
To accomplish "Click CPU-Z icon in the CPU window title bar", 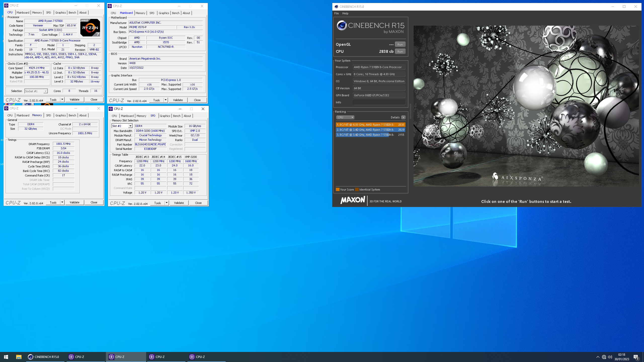I will click(7, 6).
